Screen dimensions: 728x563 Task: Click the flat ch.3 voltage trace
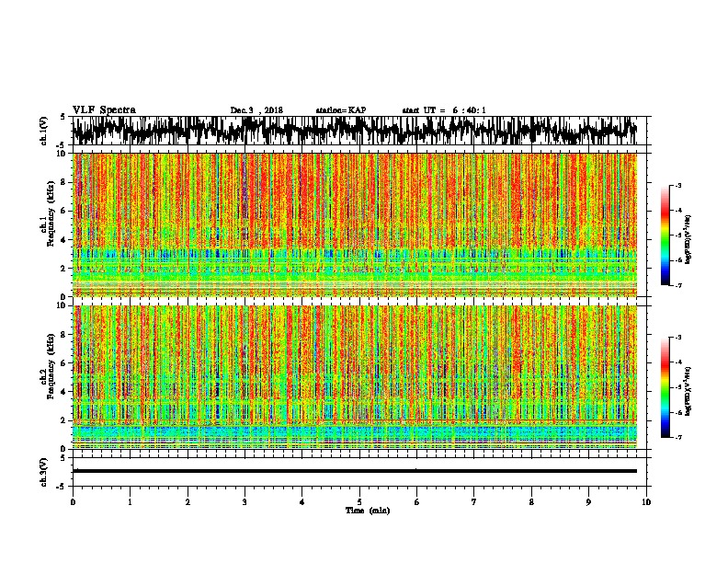click(x=355, y=471)
